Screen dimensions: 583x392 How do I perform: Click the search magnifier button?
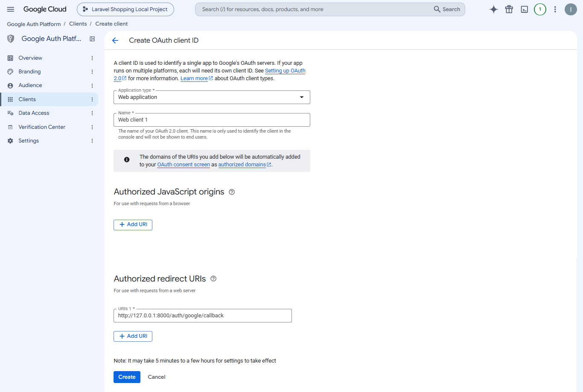pyautogui.click(x=447, y=9)
